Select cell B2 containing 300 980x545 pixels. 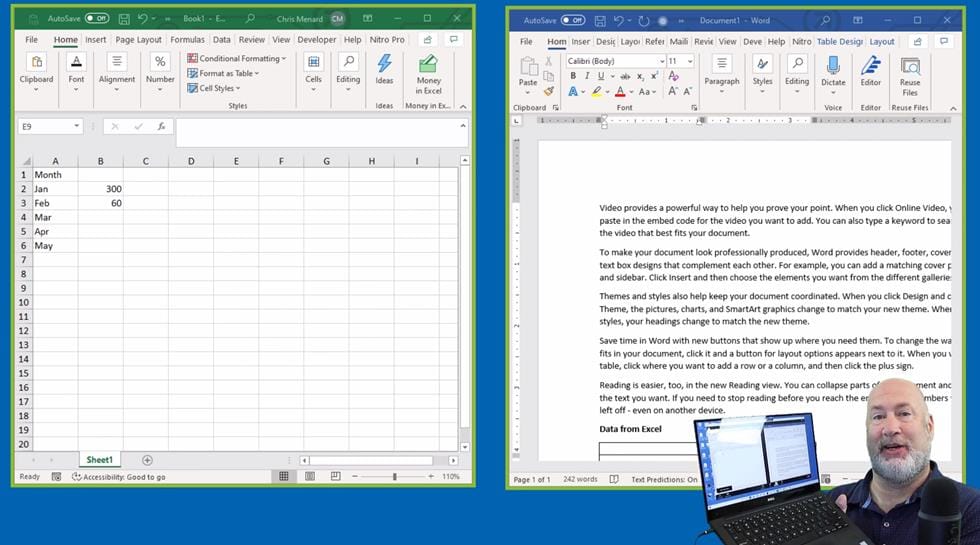pyautogui.click(x=100, y=189)
